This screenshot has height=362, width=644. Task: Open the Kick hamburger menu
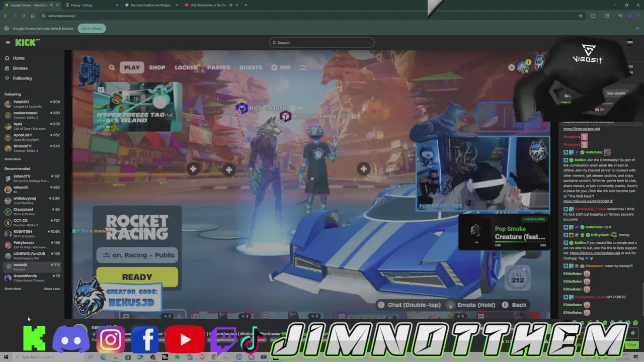[8, 43]
